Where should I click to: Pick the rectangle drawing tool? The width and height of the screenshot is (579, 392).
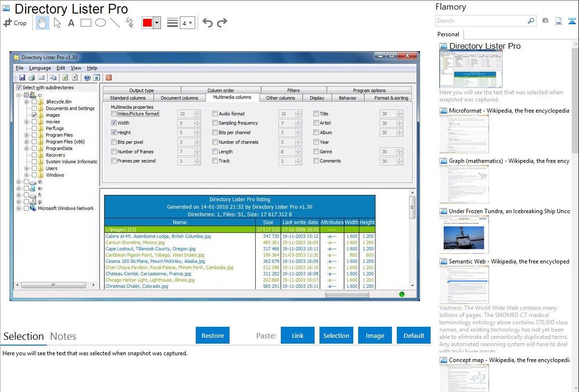86,23
